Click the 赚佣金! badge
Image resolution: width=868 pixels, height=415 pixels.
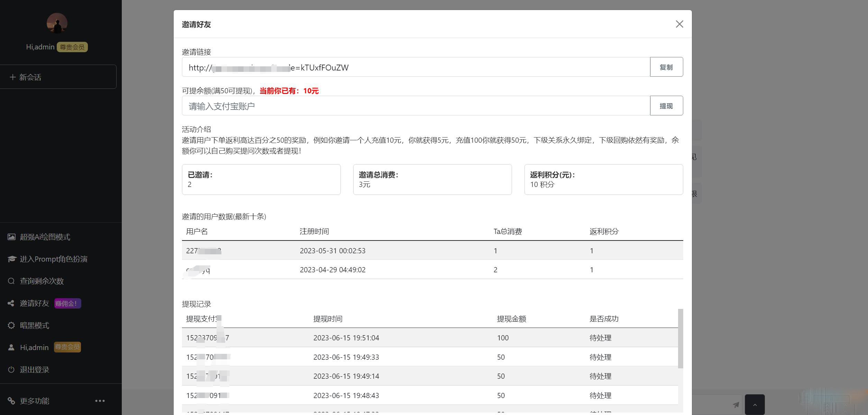pos(67,303)
